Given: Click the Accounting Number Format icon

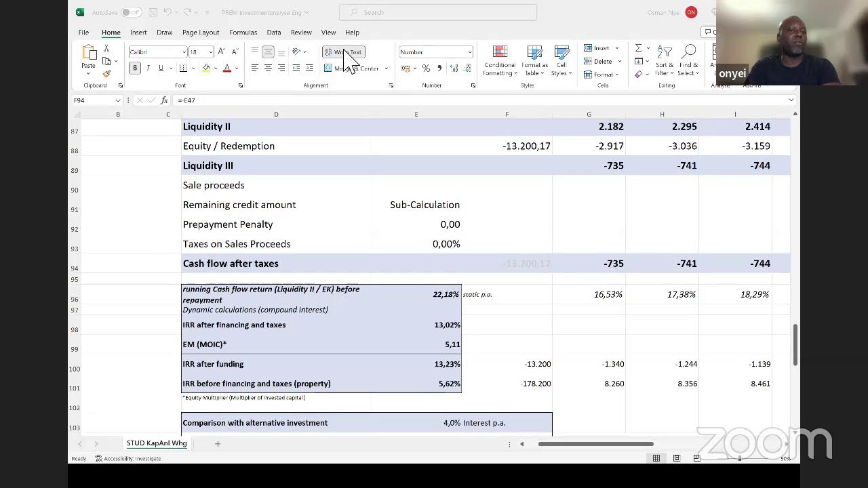Looking at the screenshot, I should (x=405, y=68).
